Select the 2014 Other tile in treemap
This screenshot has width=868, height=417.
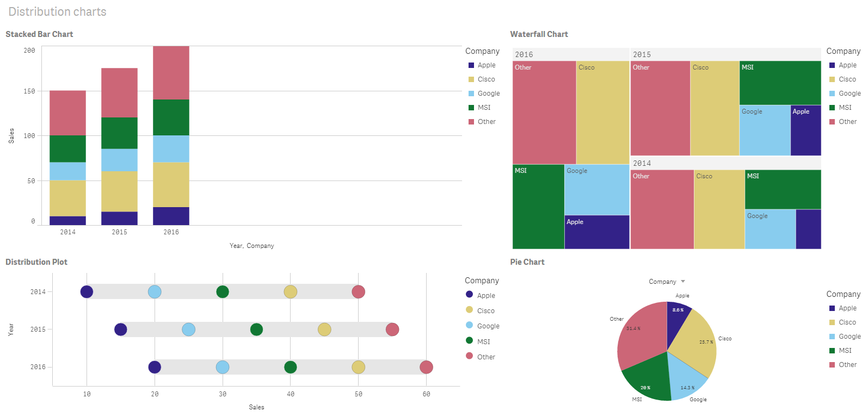point(662,209)
